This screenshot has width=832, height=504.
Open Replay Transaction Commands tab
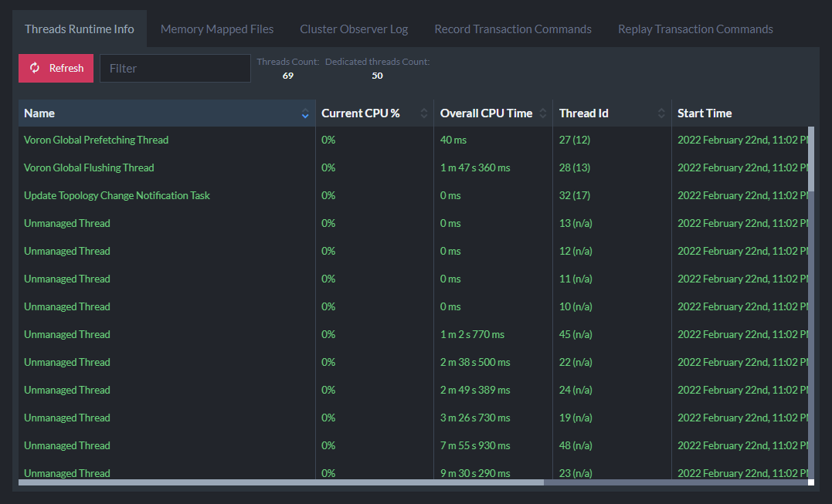click(x=695, y=29)
